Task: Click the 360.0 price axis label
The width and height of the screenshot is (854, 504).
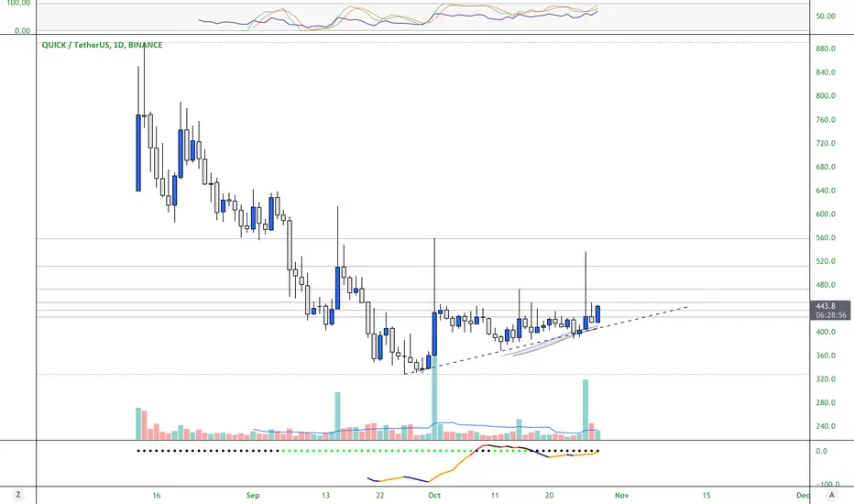Action: (x=826, y=356)
